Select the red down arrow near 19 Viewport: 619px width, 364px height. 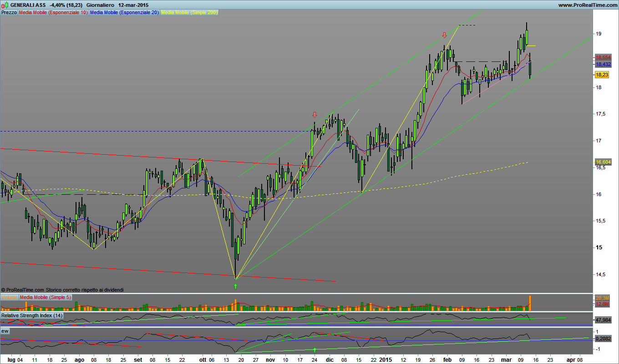click(x=444, y=35)
